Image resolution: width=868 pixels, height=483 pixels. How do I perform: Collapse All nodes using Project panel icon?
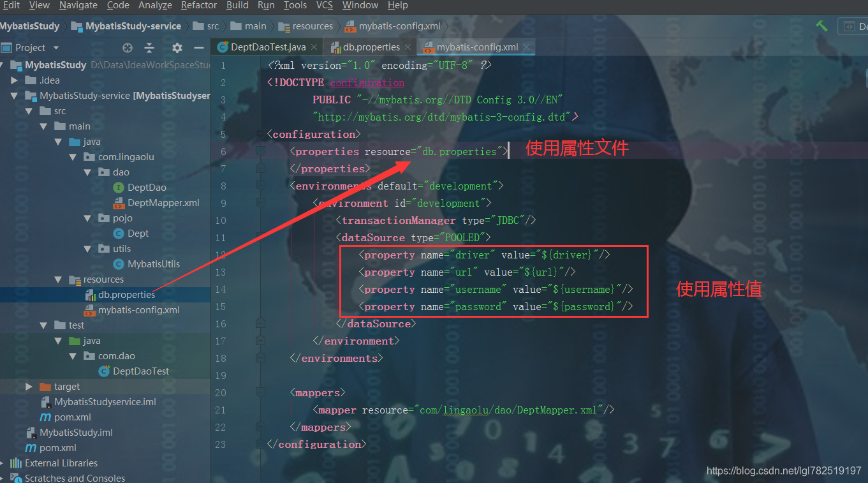pos(150,47)
